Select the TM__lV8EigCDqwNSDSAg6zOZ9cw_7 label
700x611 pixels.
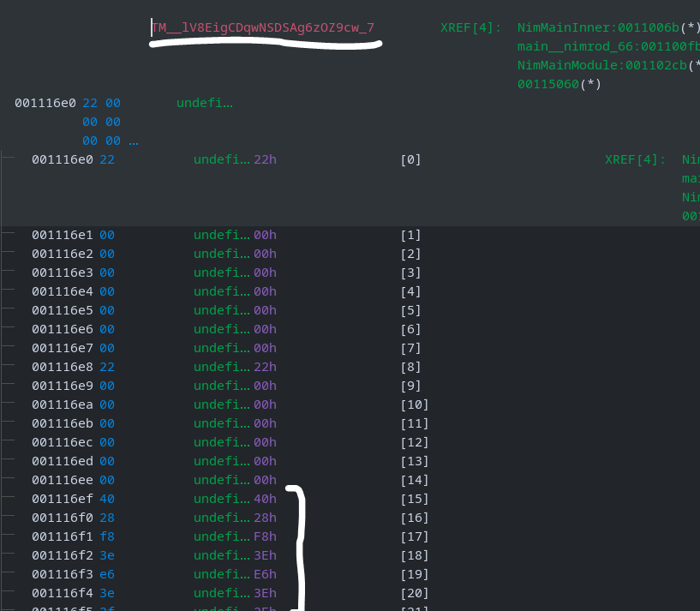266,27
